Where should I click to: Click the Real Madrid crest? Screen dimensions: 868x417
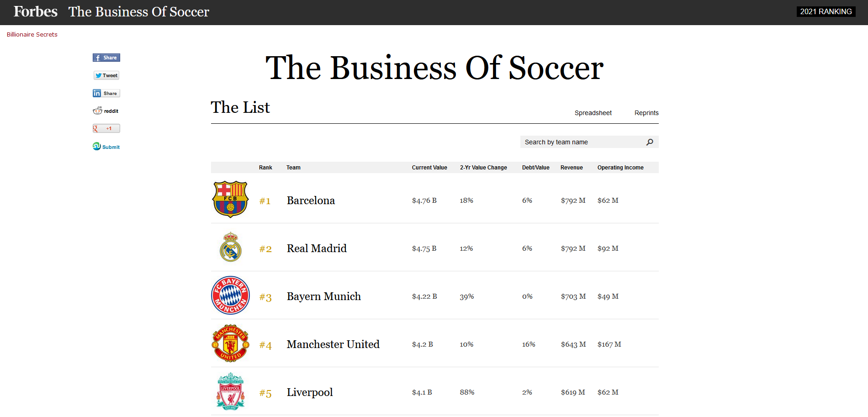(231, 247)
